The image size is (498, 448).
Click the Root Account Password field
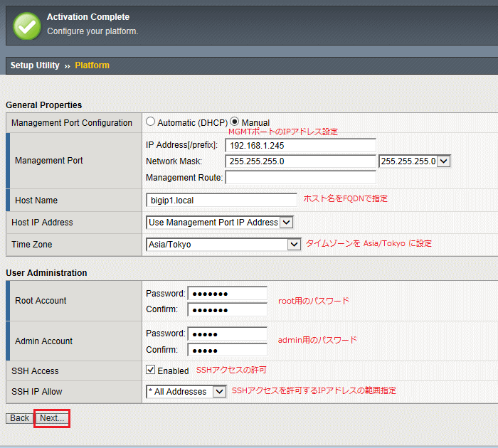click(227, 293)
